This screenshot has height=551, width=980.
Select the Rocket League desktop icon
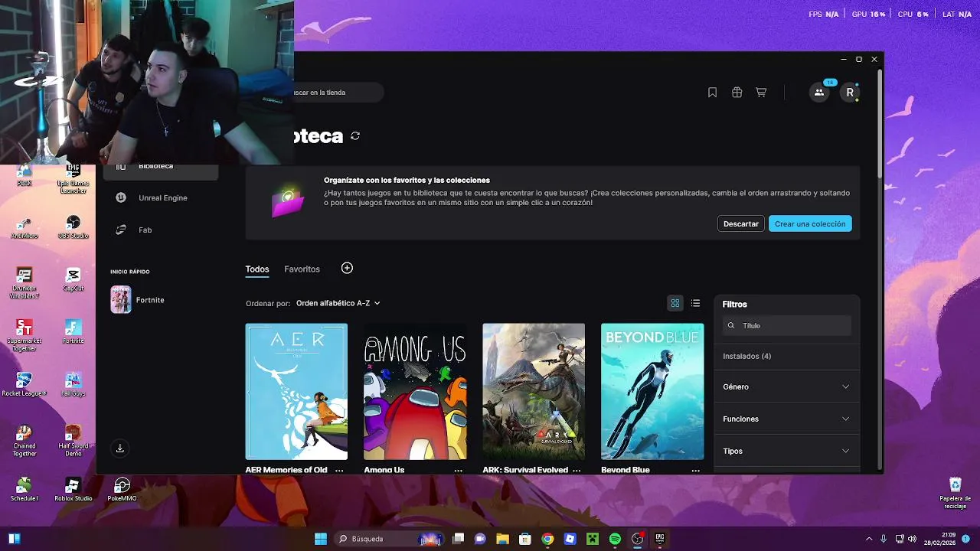pos(24,384)
